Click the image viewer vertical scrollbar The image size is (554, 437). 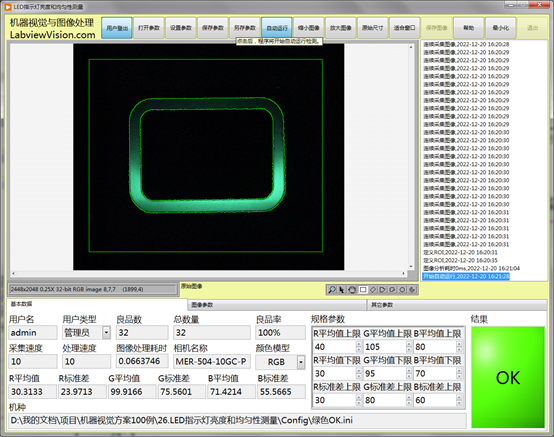(411, 157)
